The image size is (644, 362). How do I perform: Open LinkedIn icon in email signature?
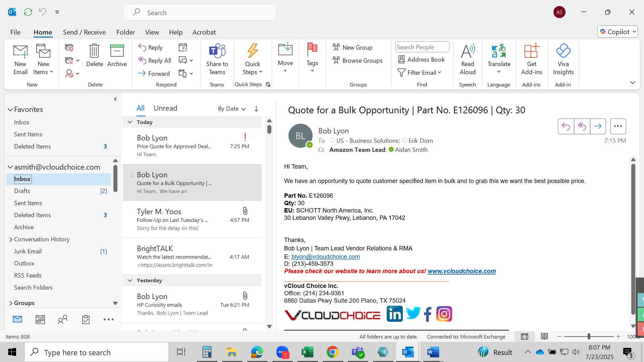[x=394, y=314]
